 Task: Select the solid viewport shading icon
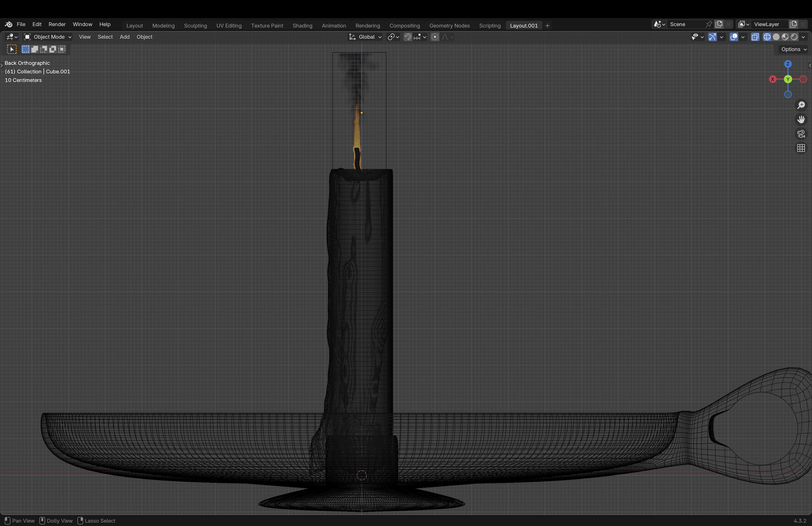coord(776,37)
